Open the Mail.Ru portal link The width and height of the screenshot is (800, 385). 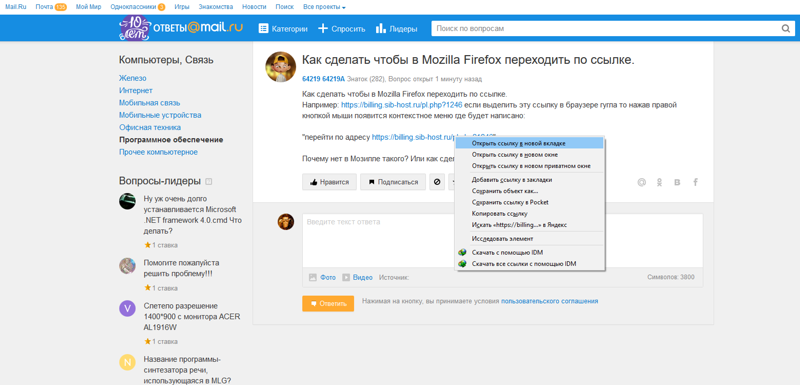[15, 7]
